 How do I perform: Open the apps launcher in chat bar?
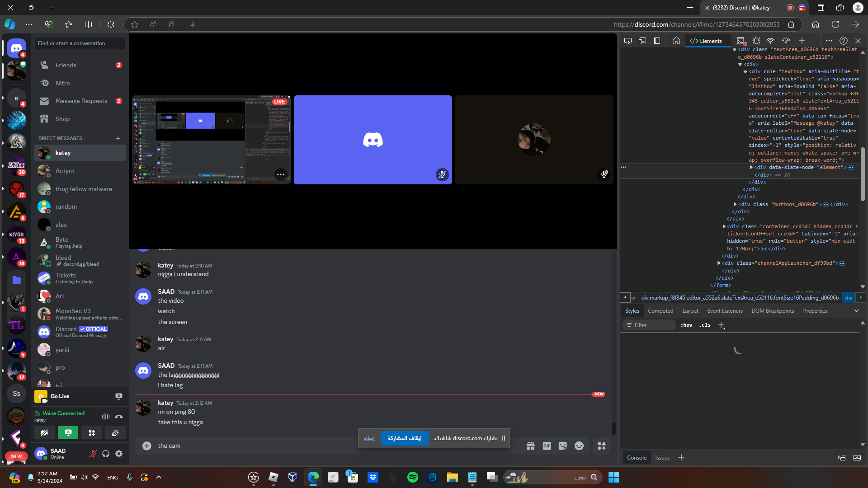point(602,446)
